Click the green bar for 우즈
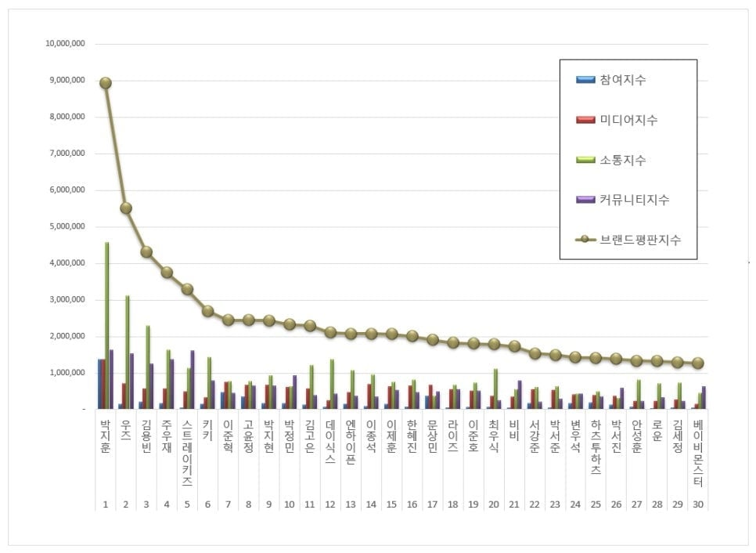This screenshot has height=553, width=756. (127, 352)
